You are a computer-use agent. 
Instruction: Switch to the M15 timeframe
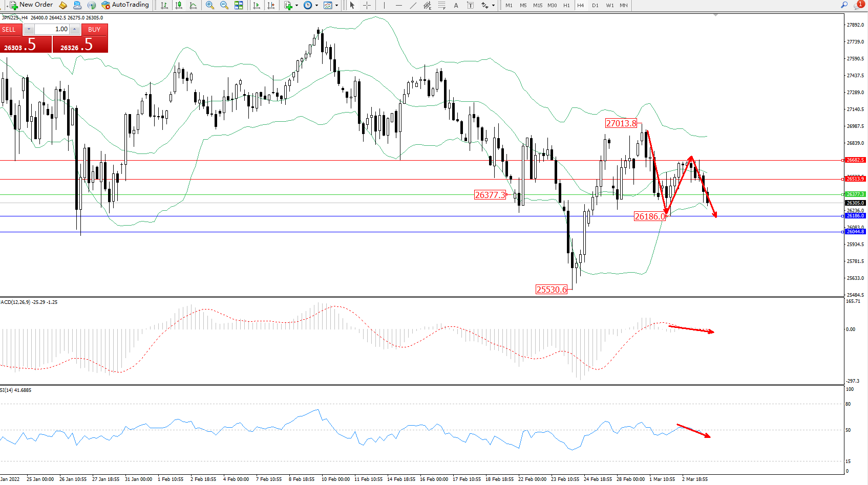[x=537, y=5]
